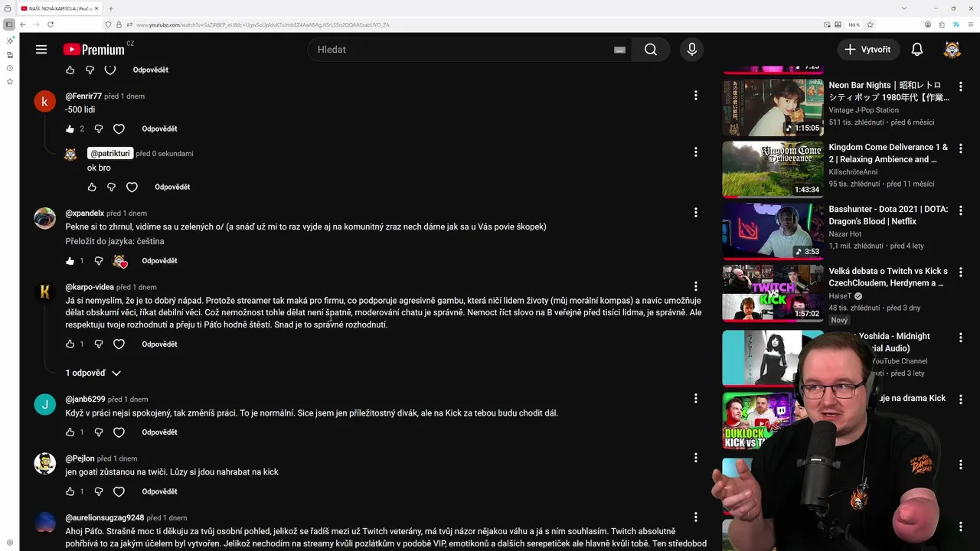
Task: Select the NAŠE NOVÁ KAPITOLA browser tab
Action: pyautogui.click(x=60, y=8)
